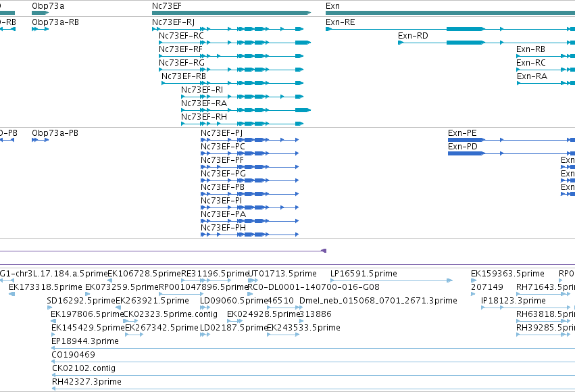Click the Exn-PD protein label

click(x=463, y=146)
